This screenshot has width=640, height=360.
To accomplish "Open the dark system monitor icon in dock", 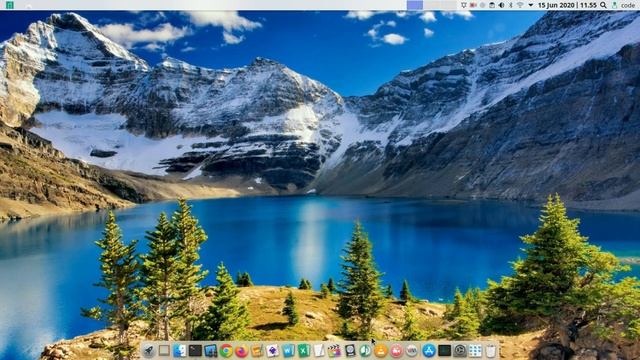I will [444, 350].
